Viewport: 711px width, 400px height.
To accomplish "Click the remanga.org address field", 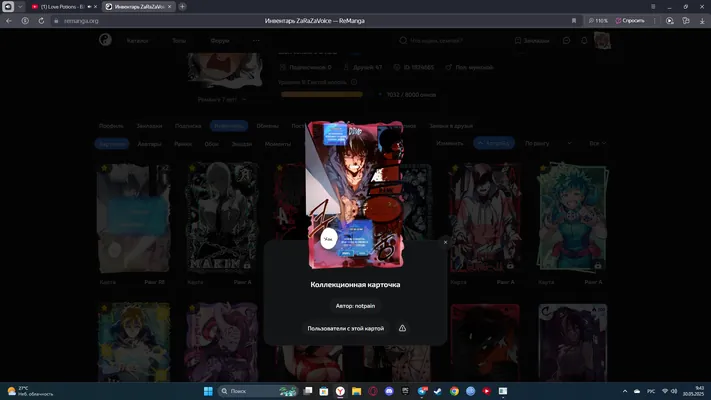I will (x=81, y=21).
